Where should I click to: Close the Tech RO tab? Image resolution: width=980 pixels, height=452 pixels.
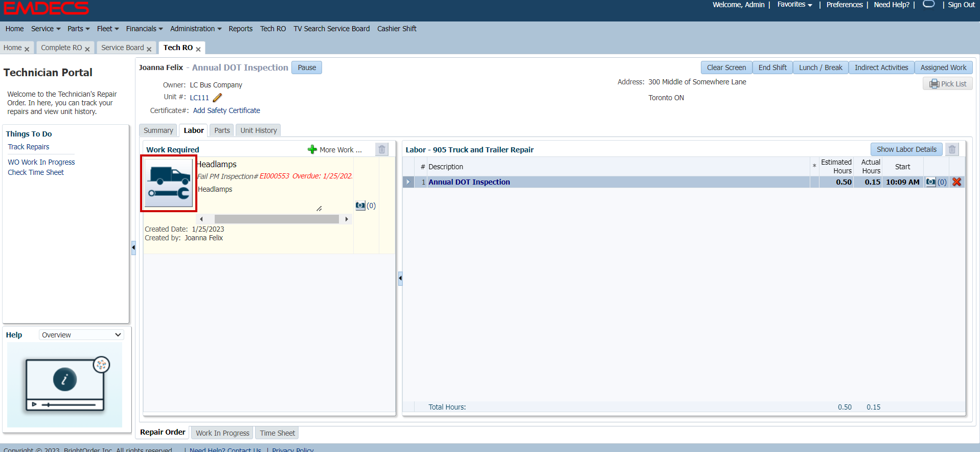198,49
